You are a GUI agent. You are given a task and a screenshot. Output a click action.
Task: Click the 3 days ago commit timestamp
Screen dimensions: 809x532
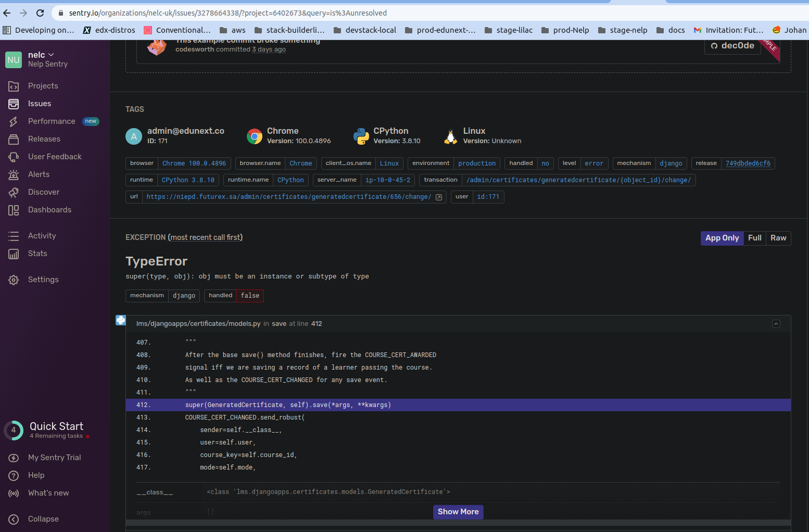point(269,49)
